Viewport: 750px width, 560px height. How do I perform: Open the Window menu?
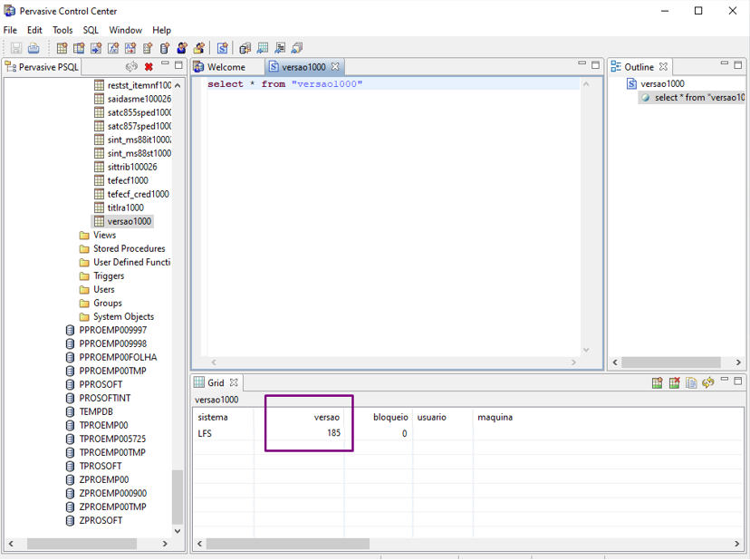[x=125, y=30]
